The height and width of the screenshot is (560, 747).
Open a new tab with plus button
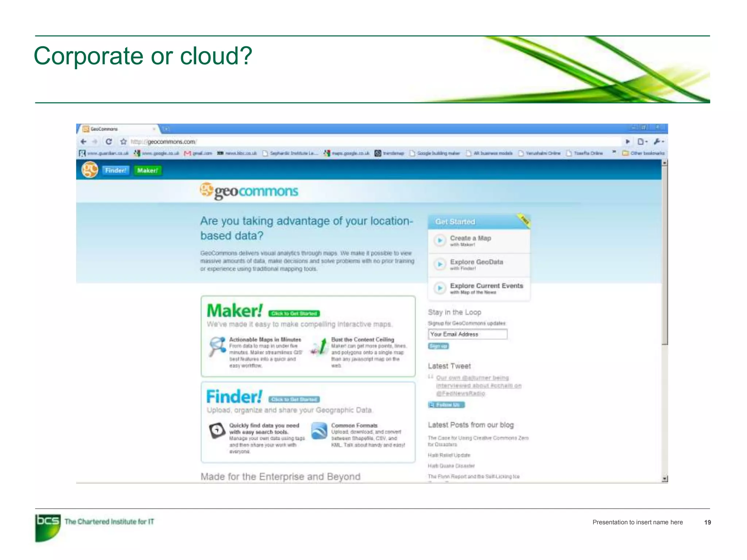[x=166, y=129]
